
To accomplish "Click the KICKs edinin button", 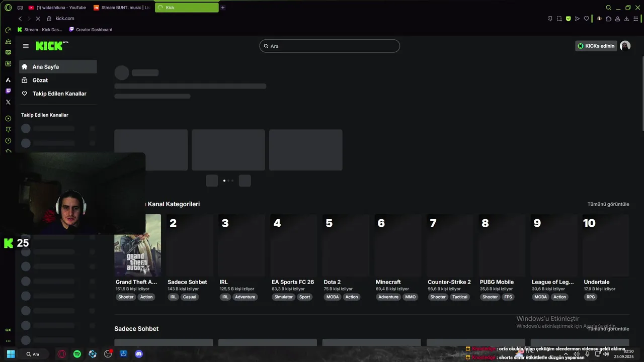I will (x=596, y=46).
